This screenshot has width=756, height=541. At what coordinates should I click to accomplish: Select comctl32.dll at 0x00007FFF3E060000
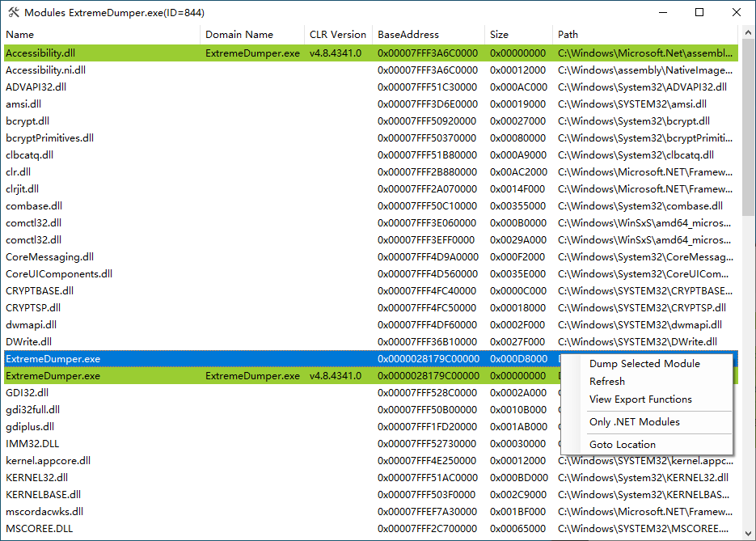[371, 222]
